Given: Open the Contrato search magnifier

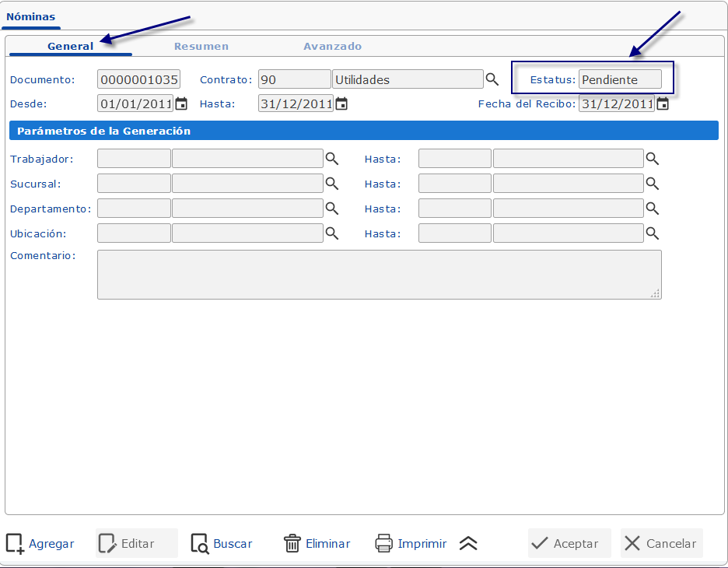Looking at the screenshot, I should pyautogui.click(x=492, y=79).
